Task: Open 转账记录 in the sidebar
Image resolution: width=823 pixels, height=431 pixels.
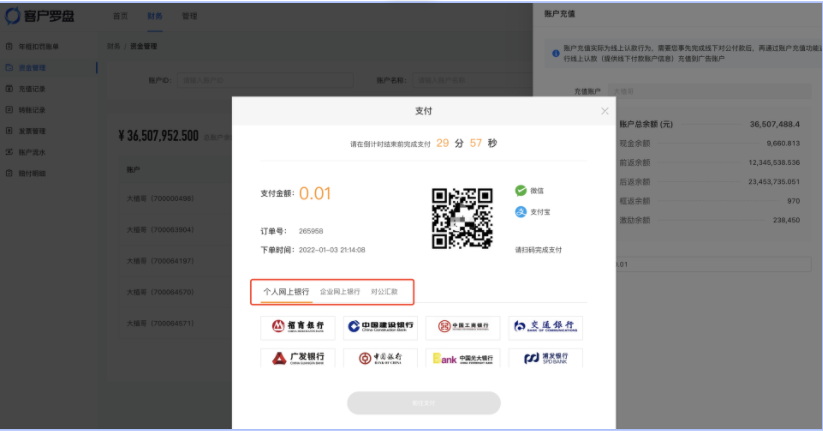Action: (32, 110)
